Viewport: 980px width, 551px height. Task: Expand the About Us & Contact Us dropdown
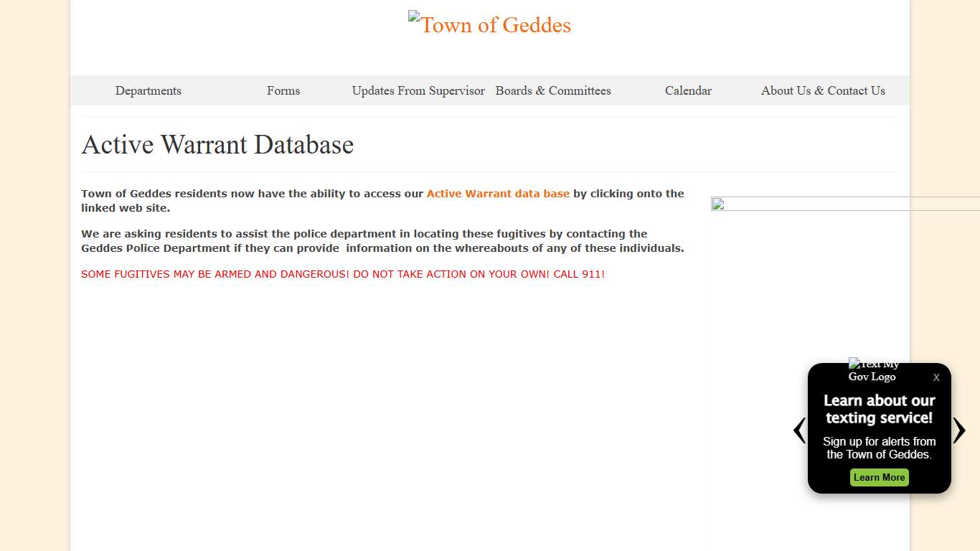[x=823, y=90]
